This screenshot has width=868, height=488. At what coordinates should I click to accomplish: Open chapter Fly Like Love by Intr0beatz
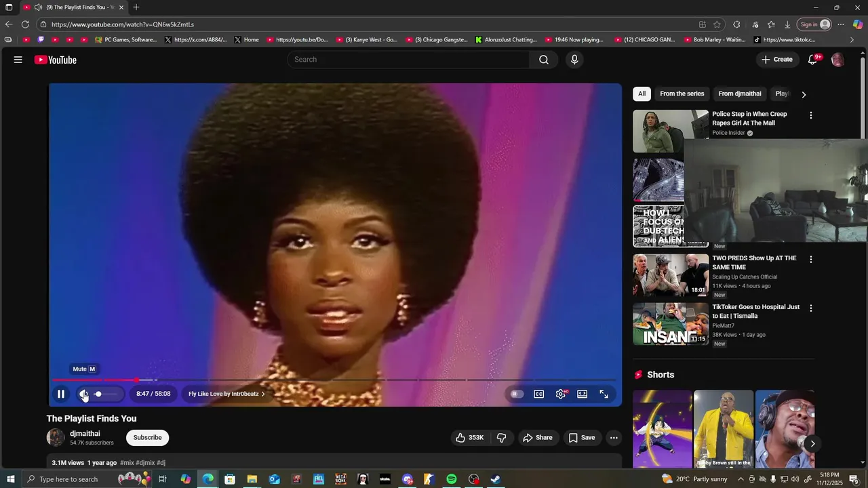pos(226,394)
